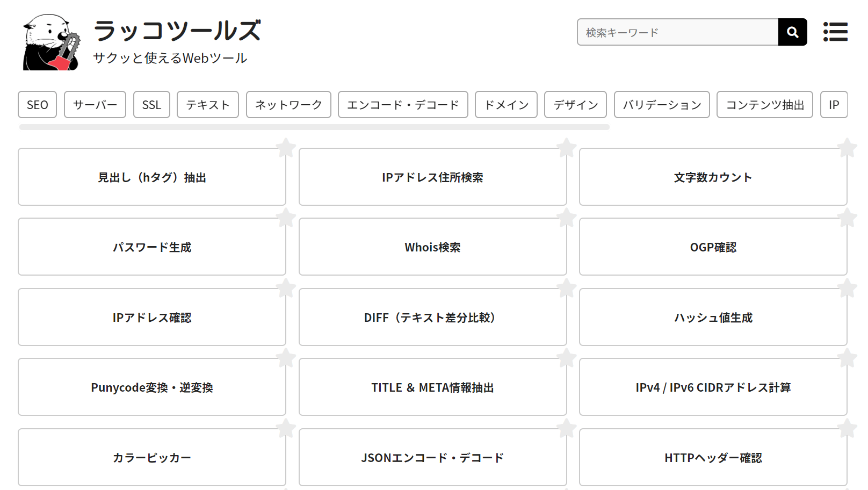
Task: Favorite the 文字数カウント tool star
Action: coord(847,148)
